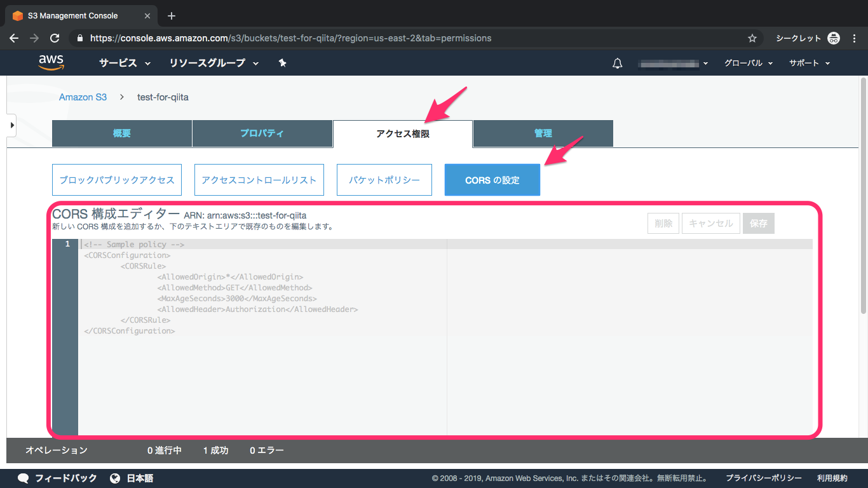Viewport: 868px width, 488px height.
Task: Click the 削除 button
Action: click(663, 223)
